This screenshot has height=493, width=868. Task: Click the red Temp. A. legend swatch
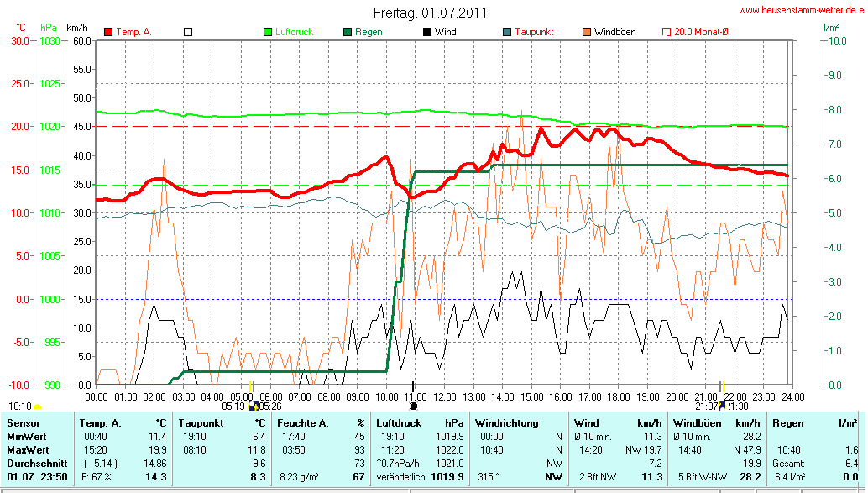[108, 32]
